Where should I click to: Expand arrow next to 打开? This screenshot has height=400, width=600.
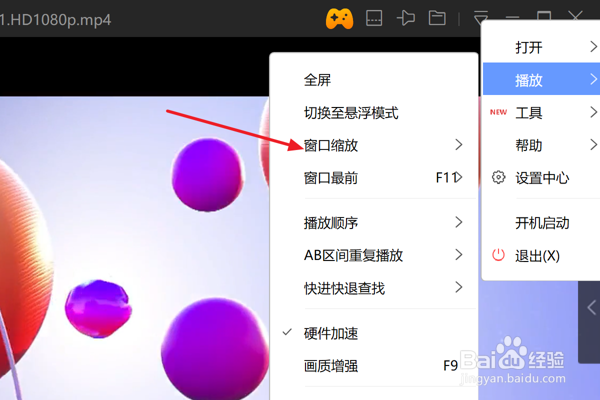pyautogui.click(x=593, y=47)
